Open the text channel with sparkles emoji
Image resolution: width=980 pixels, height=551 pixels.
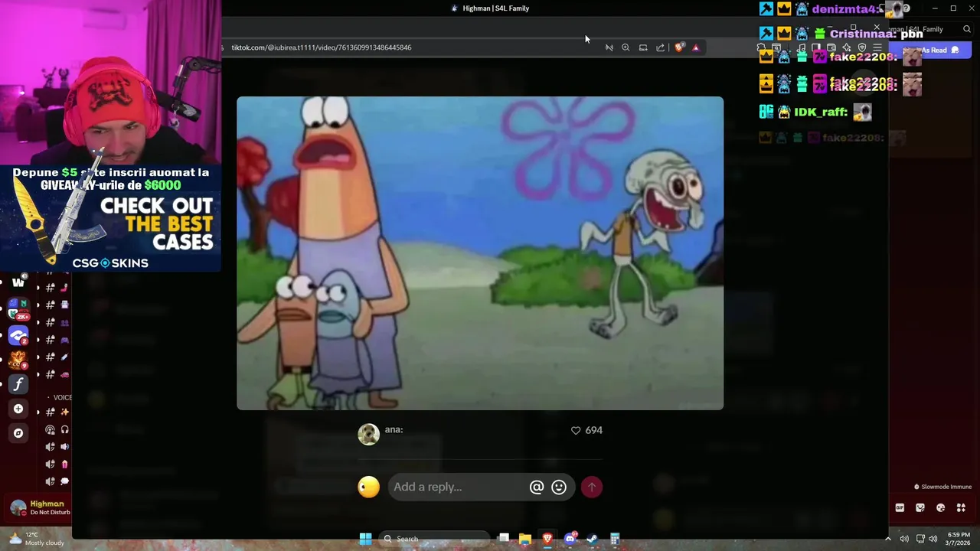point(57,412)
